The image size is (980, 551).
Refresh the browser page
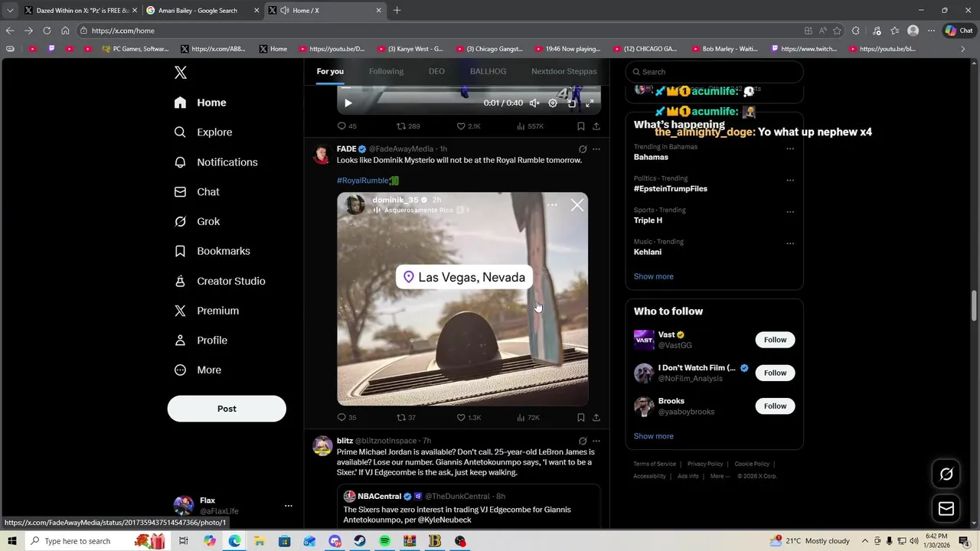pos(47,31)
